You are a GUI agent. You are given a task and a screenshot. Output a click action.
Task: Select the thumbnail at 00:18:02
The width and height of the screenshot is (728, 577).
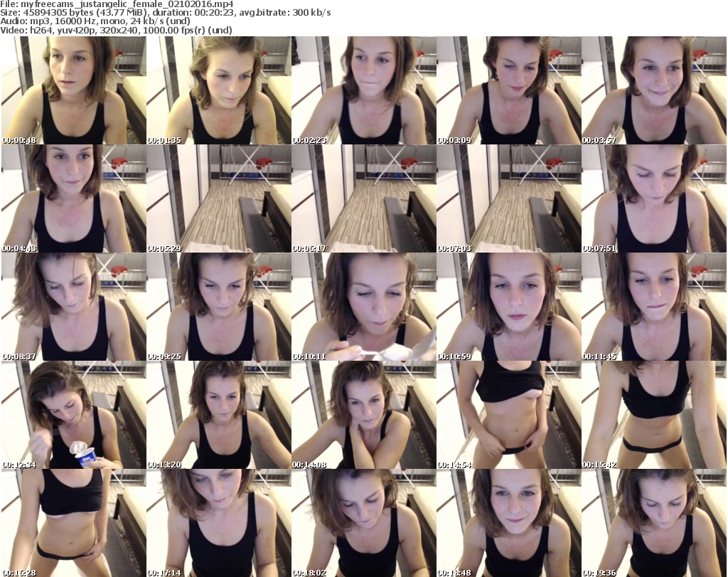363,523
